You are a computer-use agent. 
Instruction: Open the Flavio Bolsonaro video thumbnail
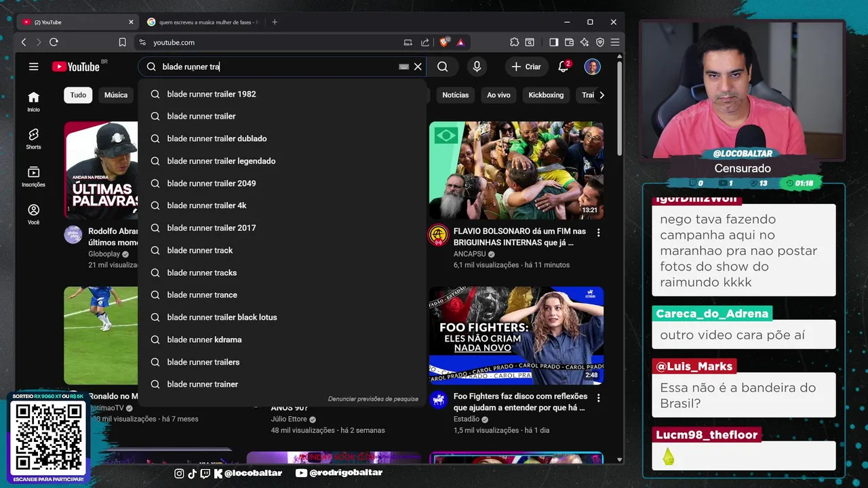coord(516,170)
